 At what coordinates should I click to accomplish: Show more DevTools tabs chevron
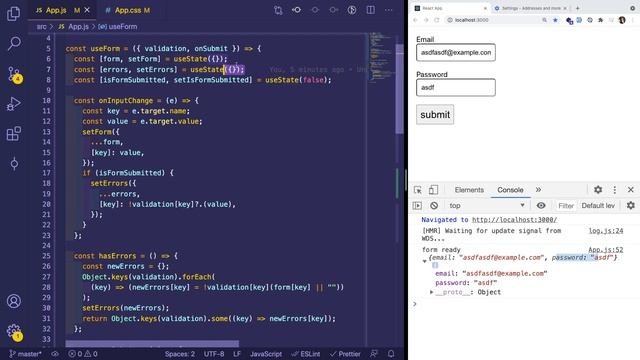tap(538, 190)
